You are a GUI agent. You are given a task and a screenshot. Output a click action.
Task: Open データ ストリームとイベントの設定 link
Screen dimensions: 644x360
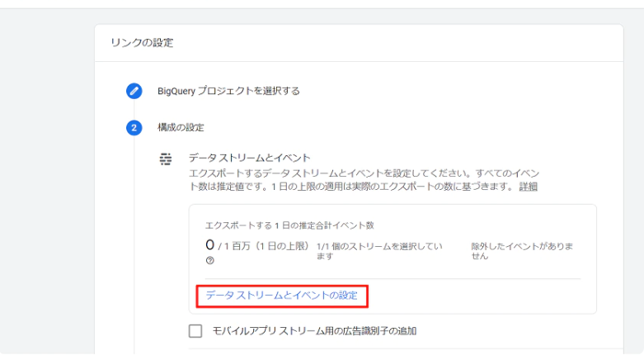(x=282, y=296)
